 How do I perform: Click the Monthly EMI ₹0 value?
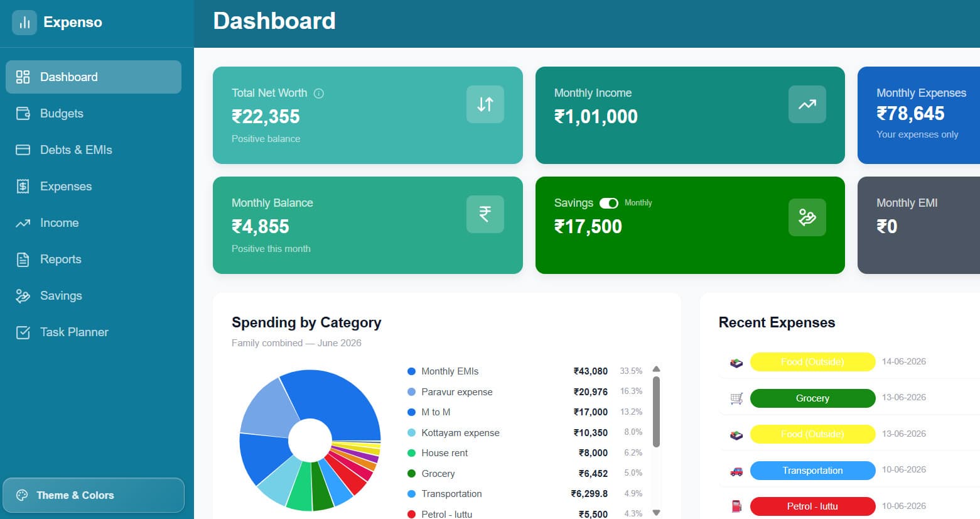coord(887,227)
